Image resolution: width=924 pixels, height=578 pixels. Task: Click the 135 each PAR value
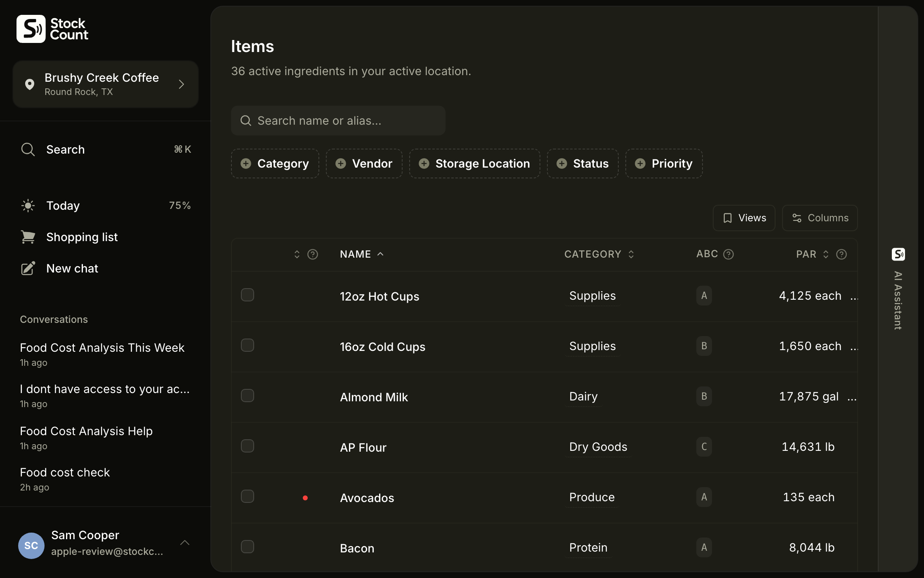[808, 497]
